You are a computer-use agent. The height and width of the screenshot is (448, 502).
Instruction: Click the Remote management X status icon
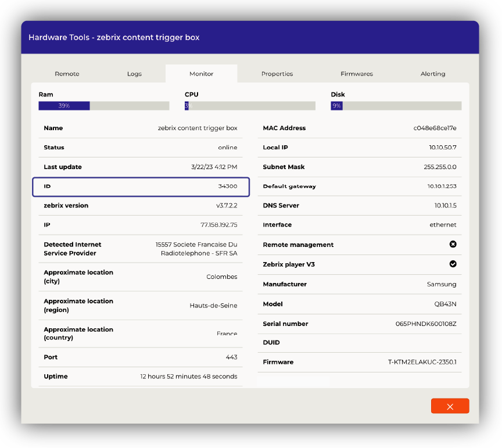point(453,245)
